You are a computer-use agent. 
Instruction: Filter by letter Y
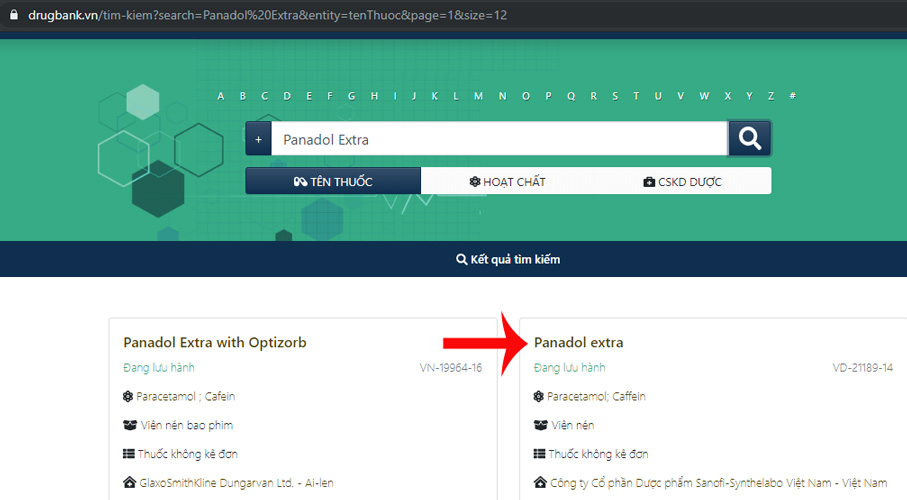pos(749,96)
